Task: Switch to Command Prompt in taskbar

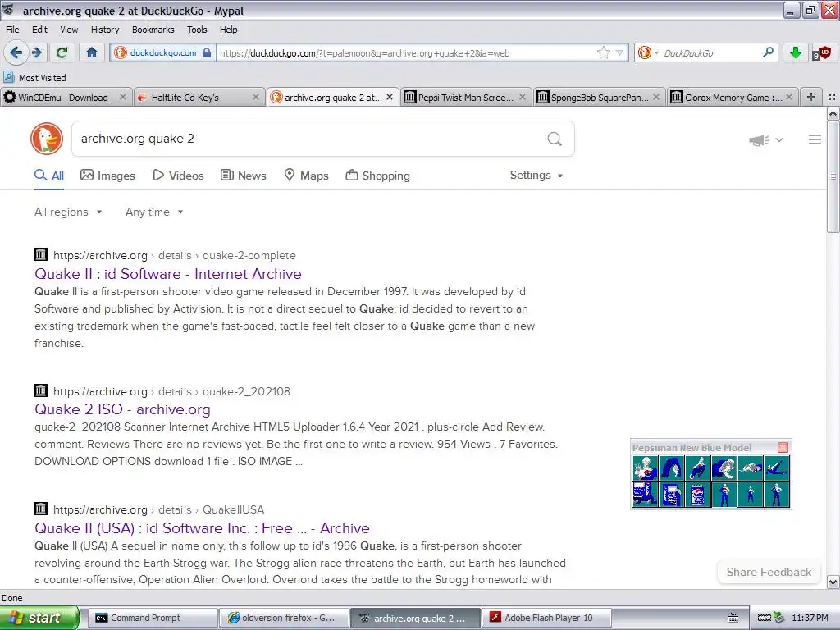Action: pyautogui.click(x=153, y=618)
